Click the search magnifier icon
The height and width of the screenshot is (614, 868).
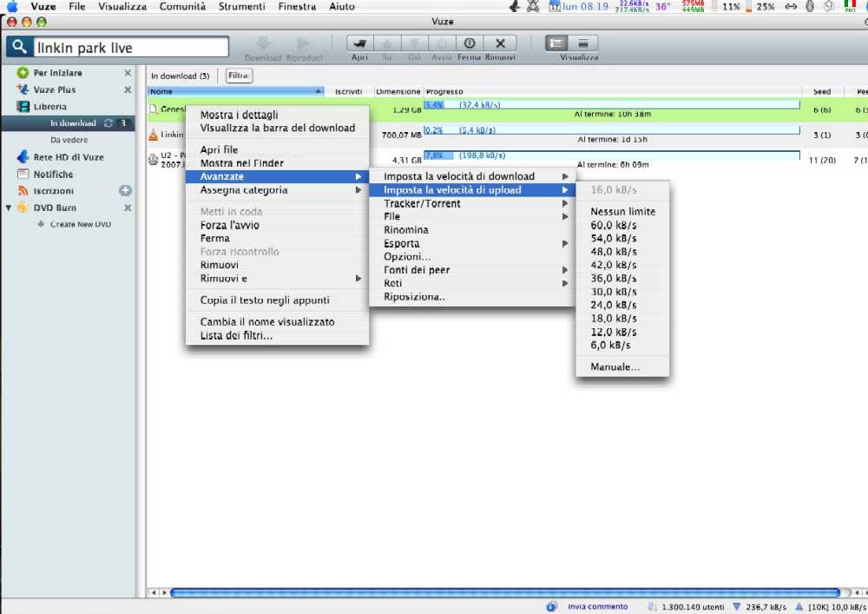(x=19, y=47)
